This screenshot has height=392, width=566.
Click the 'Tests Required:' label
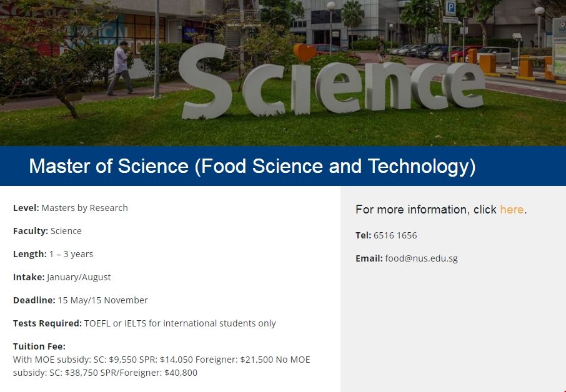click(x=47, y=323)
